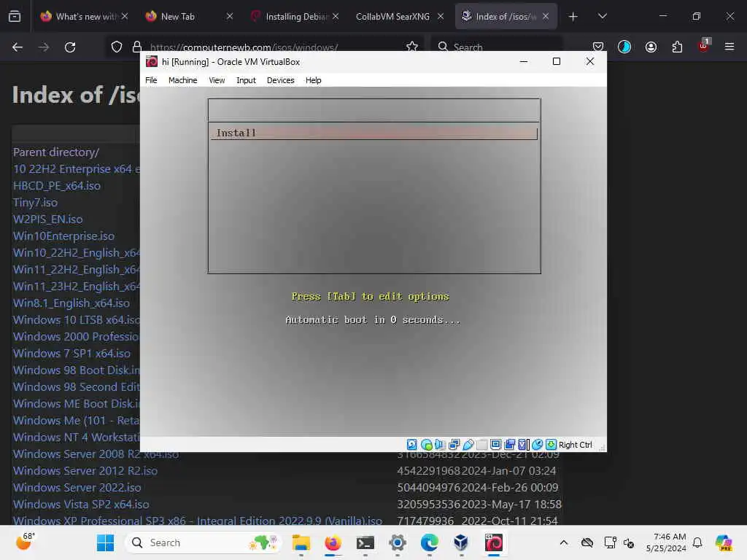Open the notification bell in system tray
Screen dimensions: 747x560
coord(697,542)
